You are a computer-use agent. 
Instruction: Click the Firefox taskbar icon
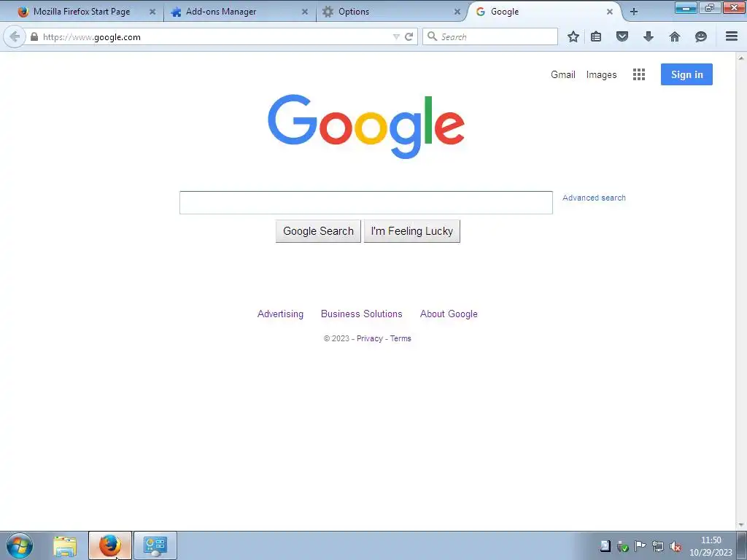(109, 545)
